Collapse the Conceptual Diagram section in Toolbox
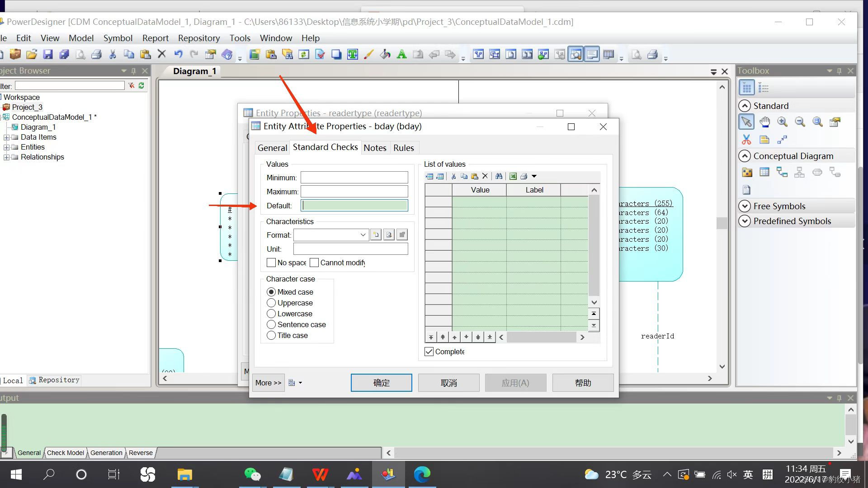This screenshot has height=488, width=868. [745, 156]
